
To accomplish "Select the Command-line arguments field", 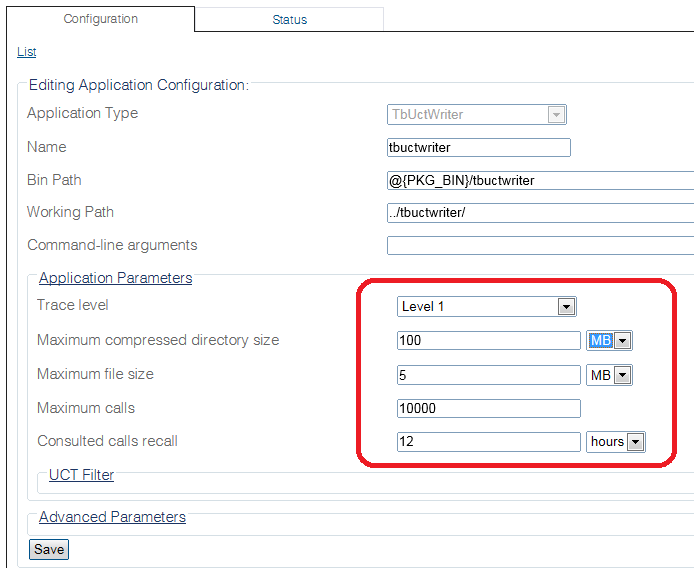I will click(540, 246).
